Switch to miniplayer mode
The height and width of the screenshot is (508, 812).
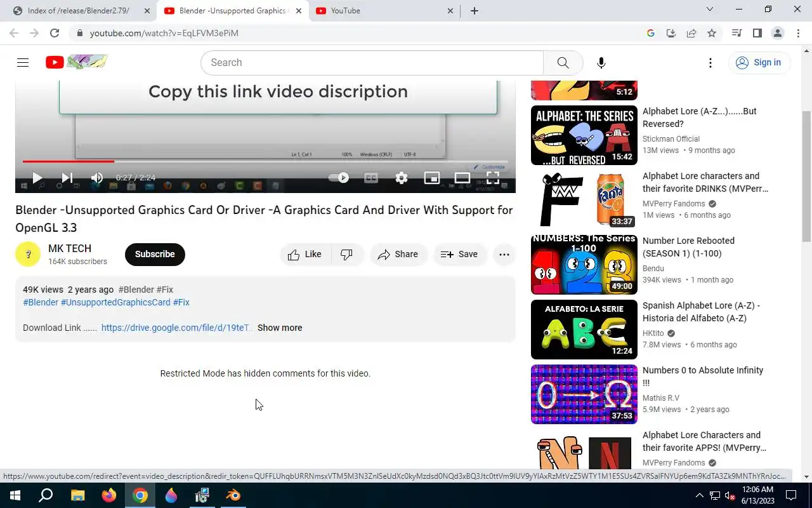pos(432,178)
